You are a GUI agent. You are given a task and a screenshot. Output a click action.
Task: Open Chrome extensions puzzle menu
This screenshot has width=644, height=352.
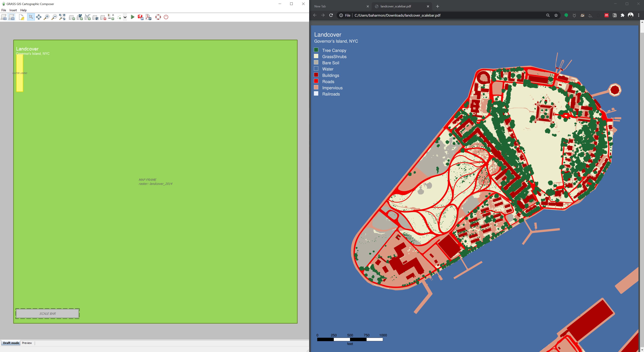click(622, 15)
